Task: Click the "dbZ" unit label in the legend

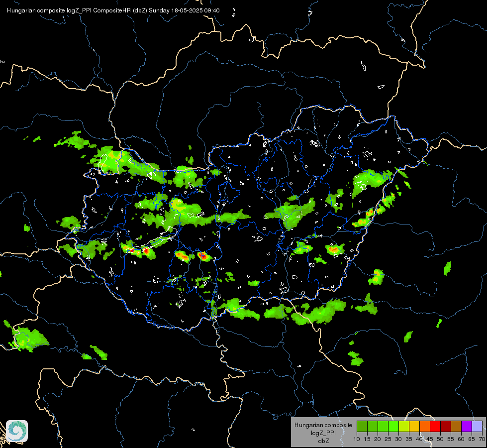Action: 323,441
